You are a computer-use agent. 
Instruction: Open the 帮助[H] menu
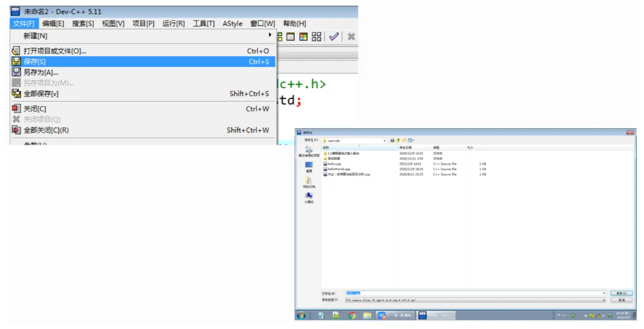[295, 23]
